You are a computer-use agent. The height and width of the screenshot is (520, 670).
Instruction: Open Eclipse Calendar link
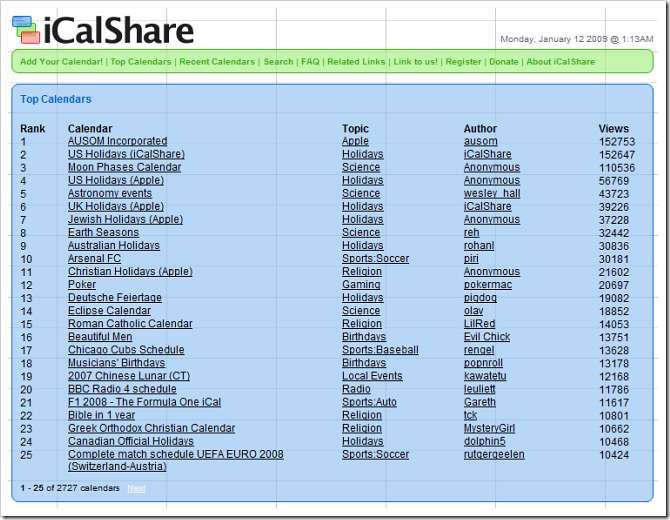click(x=109, y=311)
